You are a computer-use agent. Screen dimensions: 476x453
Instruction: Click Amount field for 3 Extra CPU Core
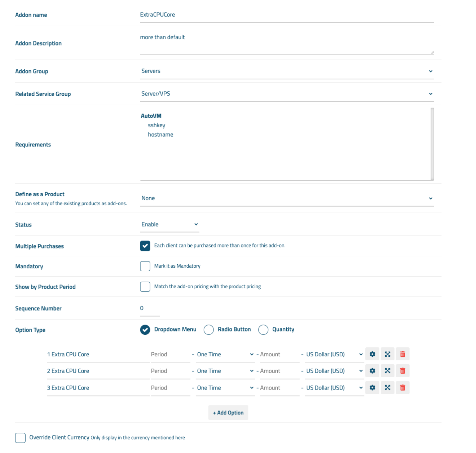click(x=279, y=388)
